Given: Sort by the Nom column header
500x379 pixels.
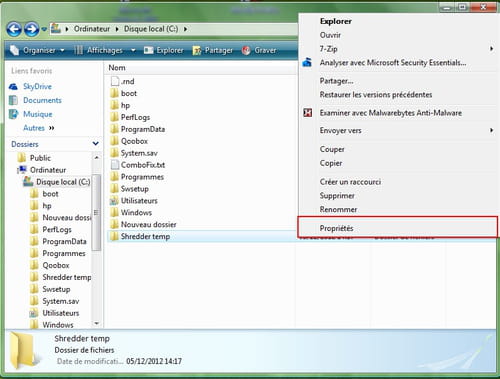Looking at the screenshot, I should coord(117,68).
